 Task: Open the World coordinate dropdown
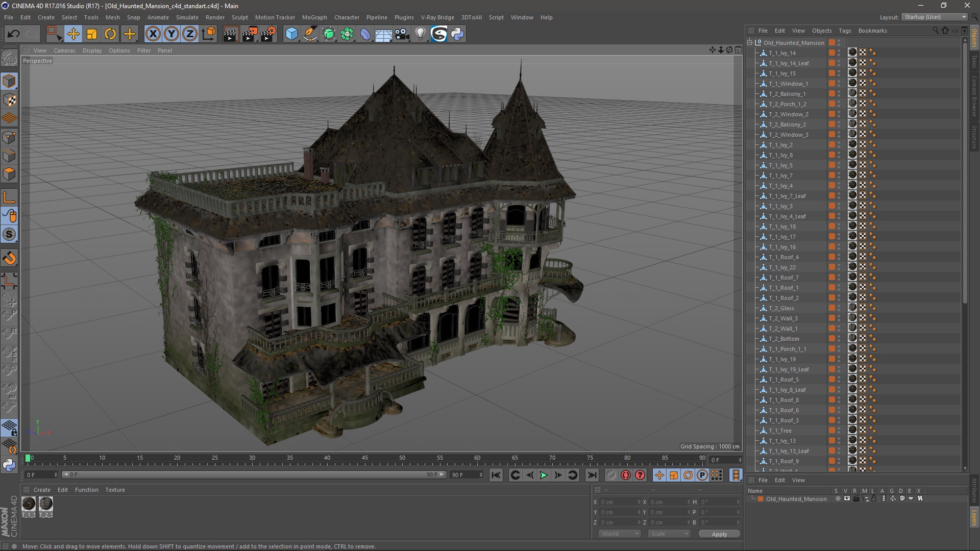pos(620,534)
